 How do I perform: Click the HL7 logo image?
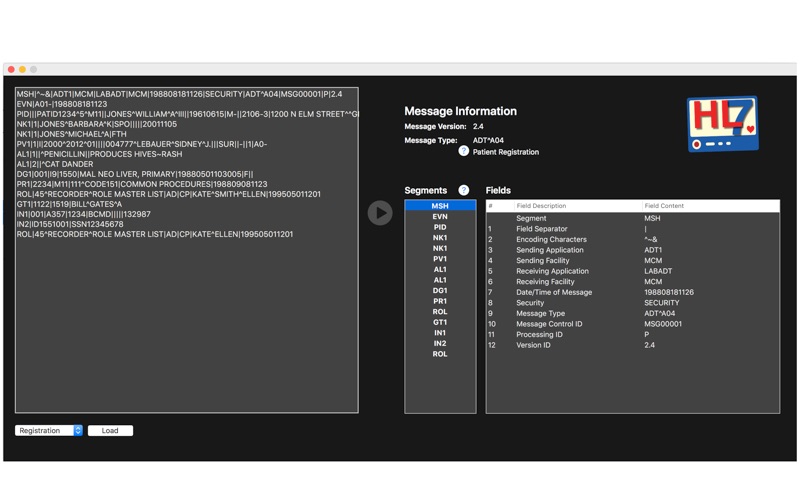[x=722, y=125]
